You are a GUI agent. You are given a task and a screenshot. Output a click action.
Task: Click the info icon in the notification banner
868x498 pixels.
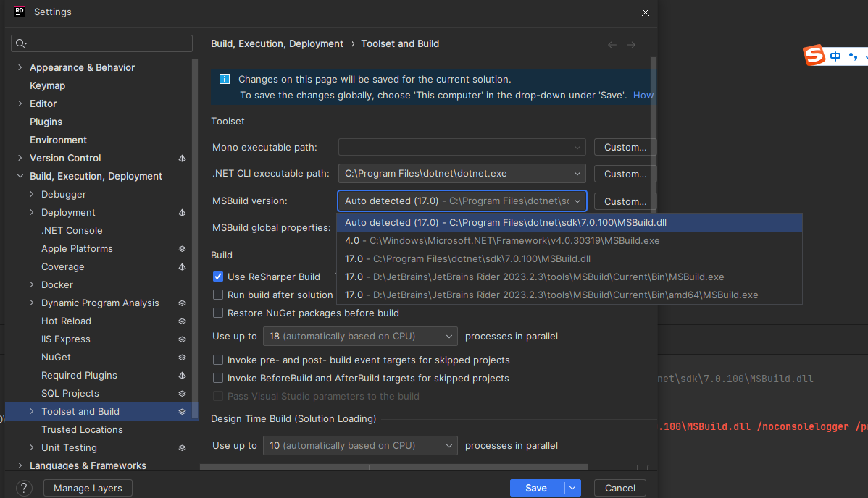pyautogui.click(x=225, y=79)
